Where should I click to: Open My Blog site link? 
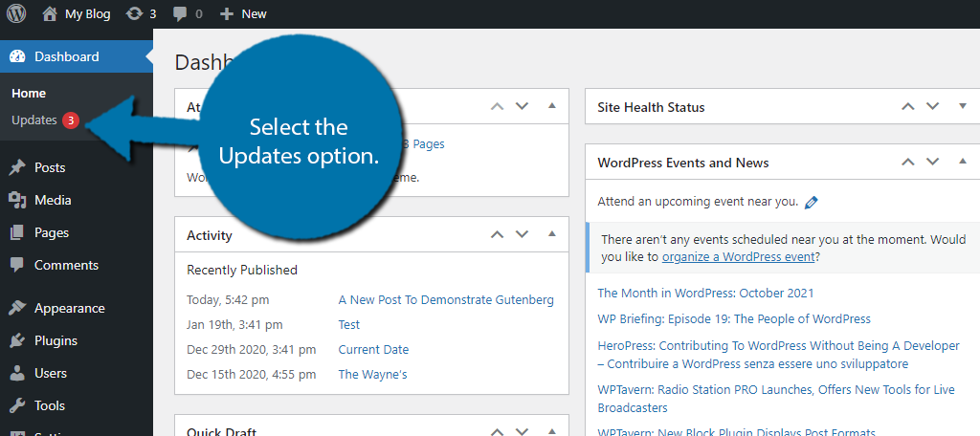87,13
